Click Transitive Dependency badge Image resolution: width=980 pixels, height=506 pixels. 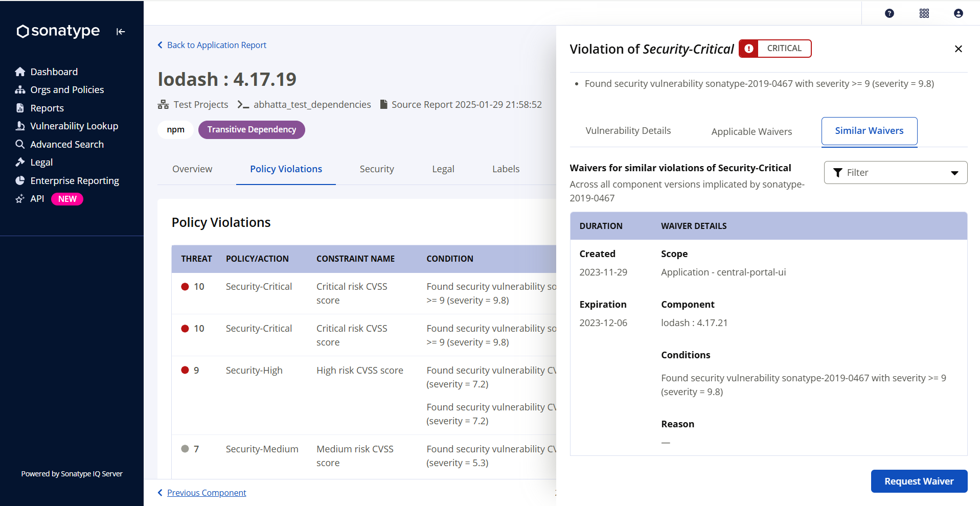pyautogui.click(x=252, y=130)
